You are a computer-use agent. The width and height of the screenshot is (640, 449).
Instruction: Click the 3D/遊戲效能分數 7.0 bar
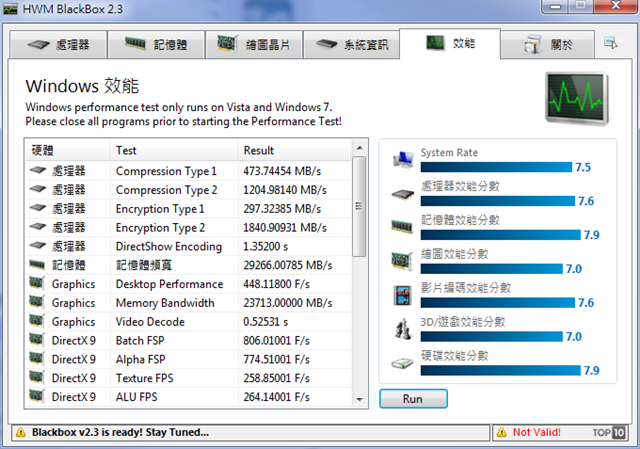tap(492, 336)
